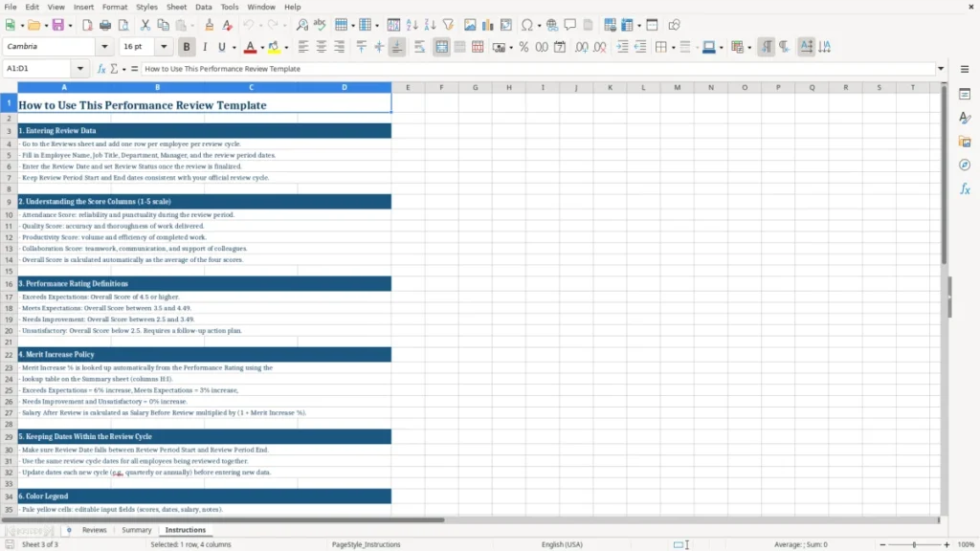Open the sidebar Navigator panel

(x=965, y=165)
